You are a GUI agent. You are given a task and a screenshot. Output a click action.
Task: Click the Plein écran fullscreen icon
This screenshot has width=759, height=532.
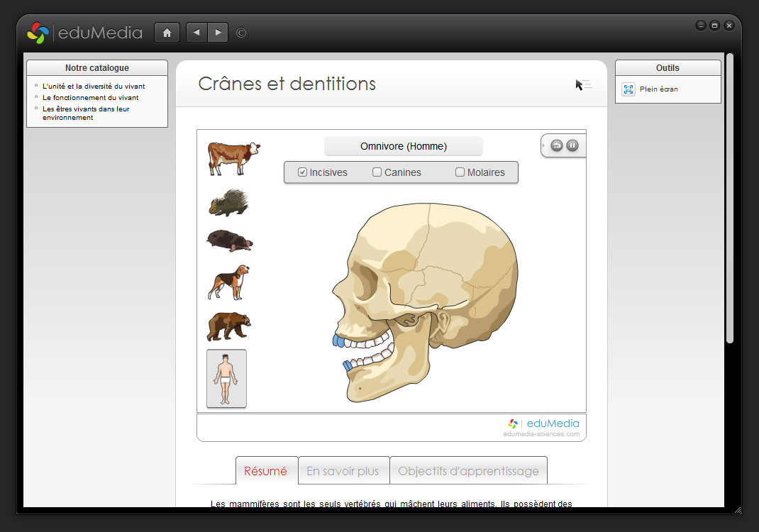[628, 89]
